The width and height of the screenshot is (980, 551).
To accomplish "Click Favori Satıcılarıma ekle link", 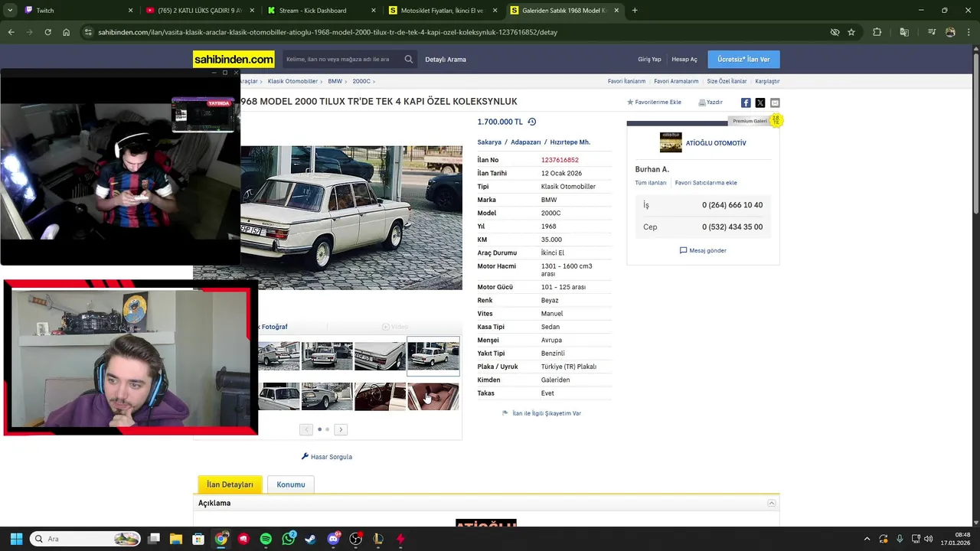I will pyautogui.click(x=706, y=183).
